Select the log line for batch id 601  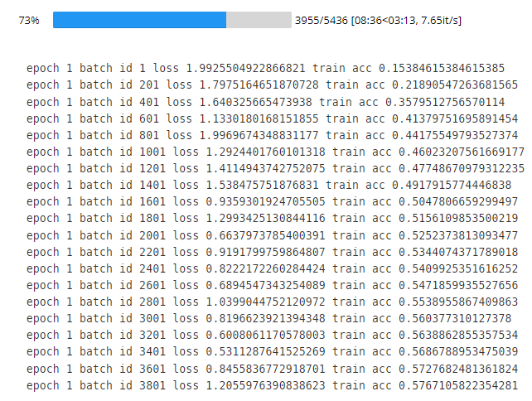click(x=272, y=118)
